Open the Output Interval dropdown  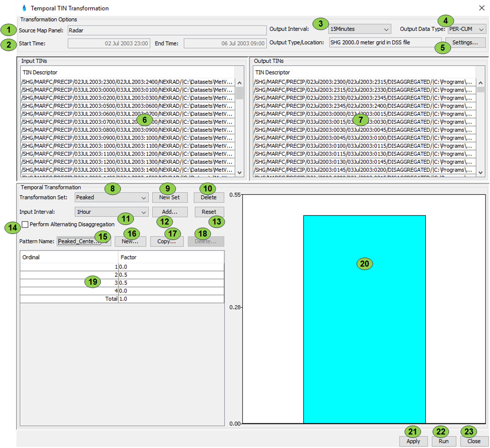pos(360,29)
